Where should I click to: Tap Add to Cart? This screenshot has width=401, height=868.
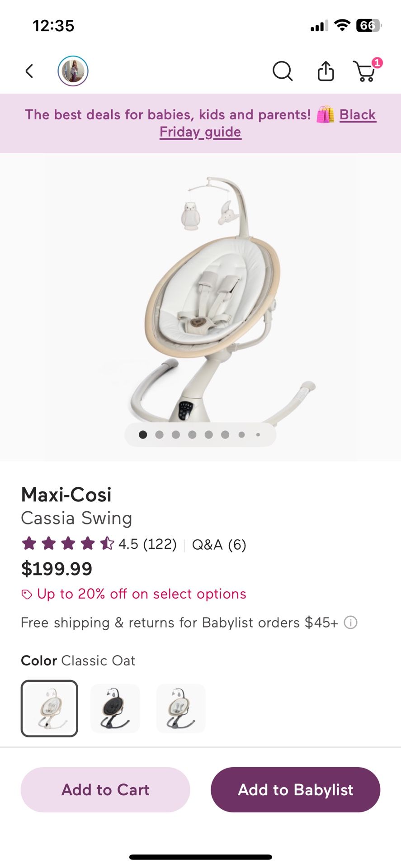tap(105, 789)
